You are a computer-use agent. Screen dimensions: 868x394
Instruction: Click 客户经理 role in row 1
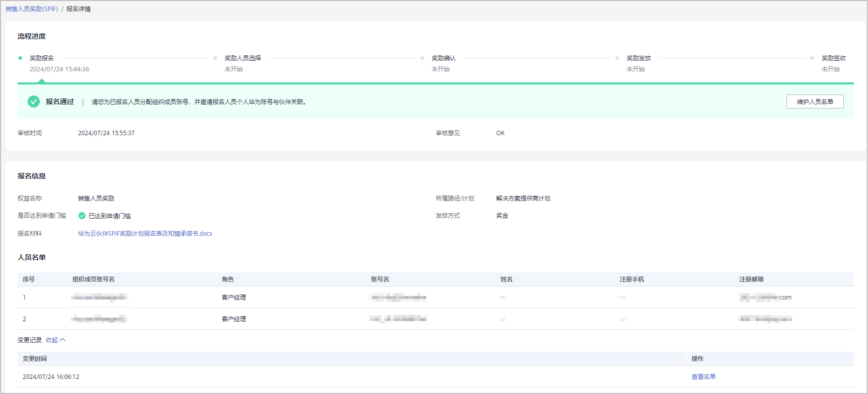pos(234,298)
